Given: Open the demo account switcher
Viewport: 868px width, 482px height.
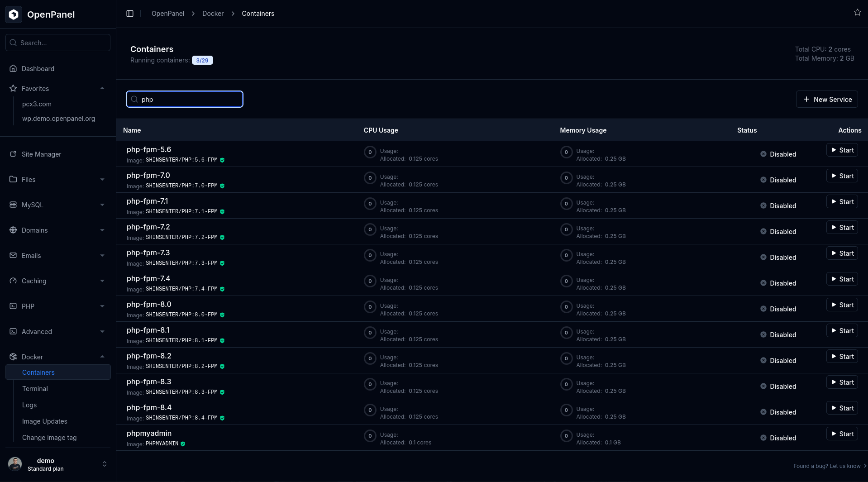Looking at the screenshot, I should click(x=105, y=464).
